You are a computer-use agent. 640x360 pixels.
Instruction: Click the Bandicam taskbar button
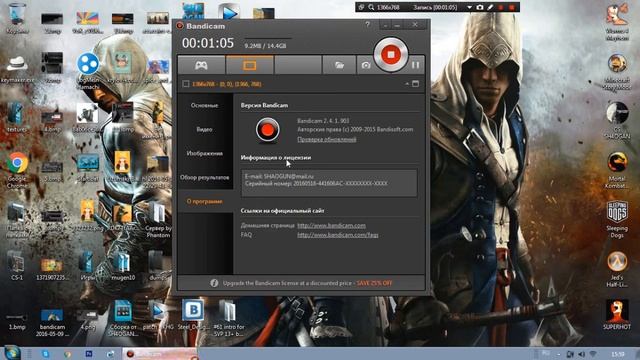coord(160,354)
